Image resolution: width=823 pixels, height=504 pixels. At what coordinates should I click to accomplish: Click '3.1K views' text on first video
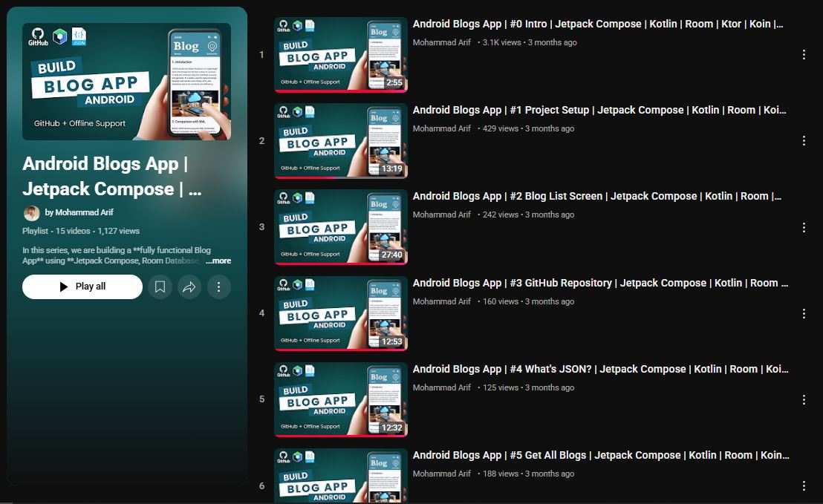tap(502, 42)
